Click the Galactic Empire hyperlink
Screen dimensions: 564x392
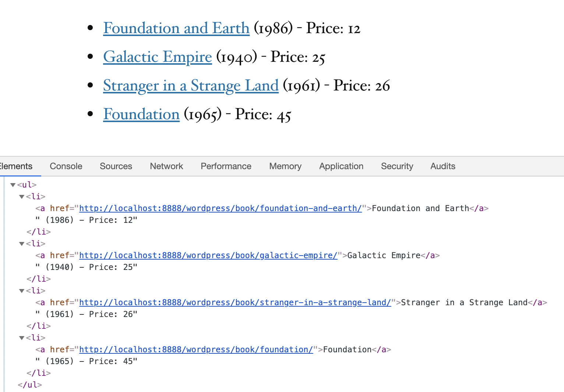click(157, 57)
